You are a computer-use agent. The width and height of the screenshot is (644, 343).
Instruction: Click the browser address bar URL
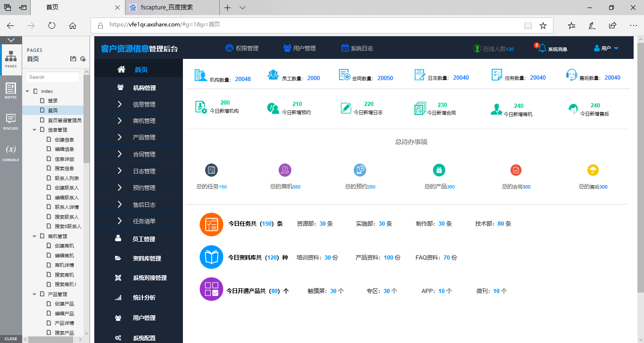tap(165, 25)
